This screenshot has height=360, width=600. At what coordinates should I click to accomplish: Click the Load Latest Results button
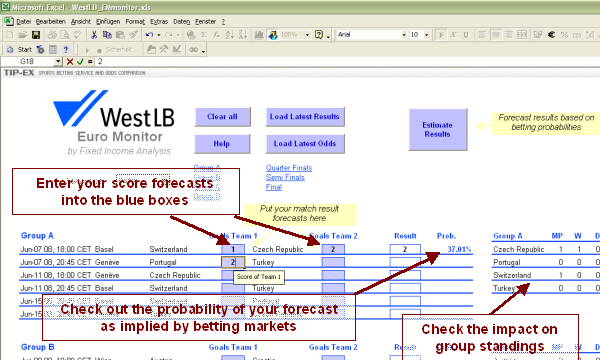click(x=305, y=117)
